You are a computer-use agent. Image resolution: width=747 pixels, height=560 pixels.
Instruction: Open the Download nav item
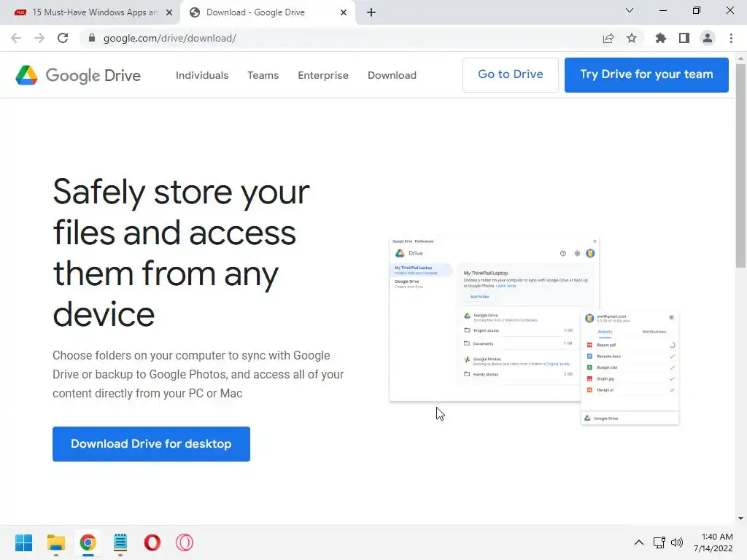click(392, 75)
